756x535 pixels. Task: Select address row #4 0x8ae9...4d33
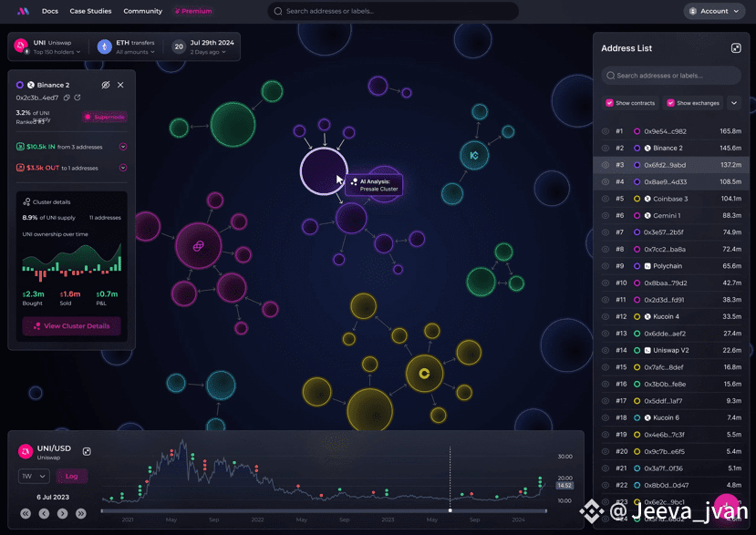tap(670, 181)
